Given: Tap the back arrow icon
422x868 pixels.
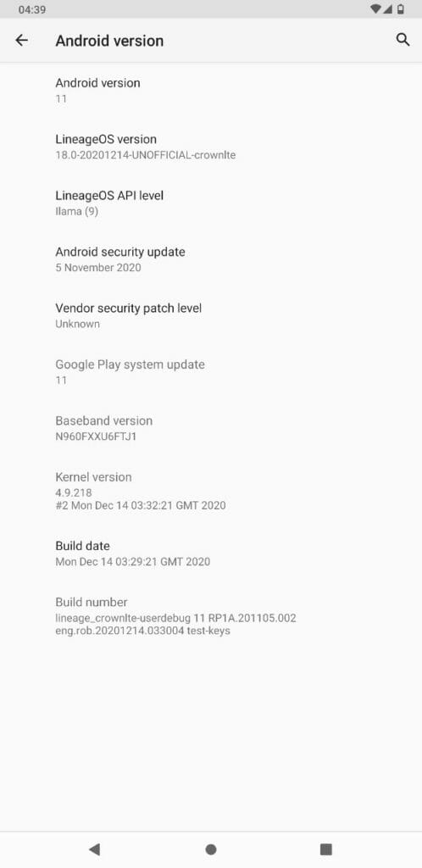Looking at the screenshot, I should [21, 40].
